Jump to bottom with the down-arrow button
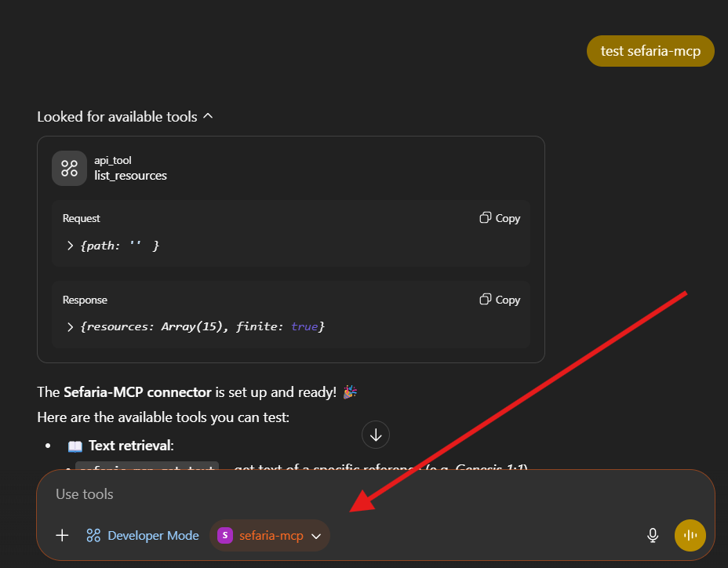The image size is (728, 568). point(376,435)
